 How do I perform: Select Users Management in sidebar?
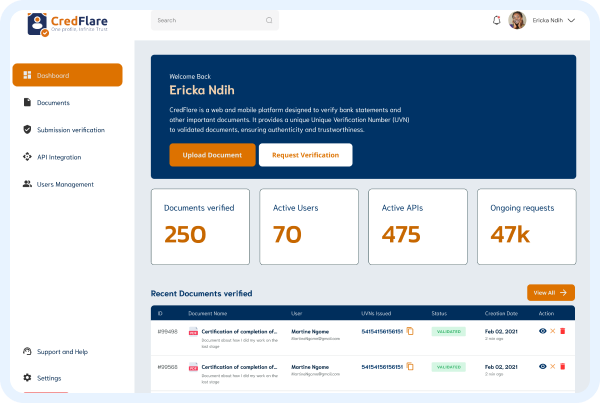point(64,184)
